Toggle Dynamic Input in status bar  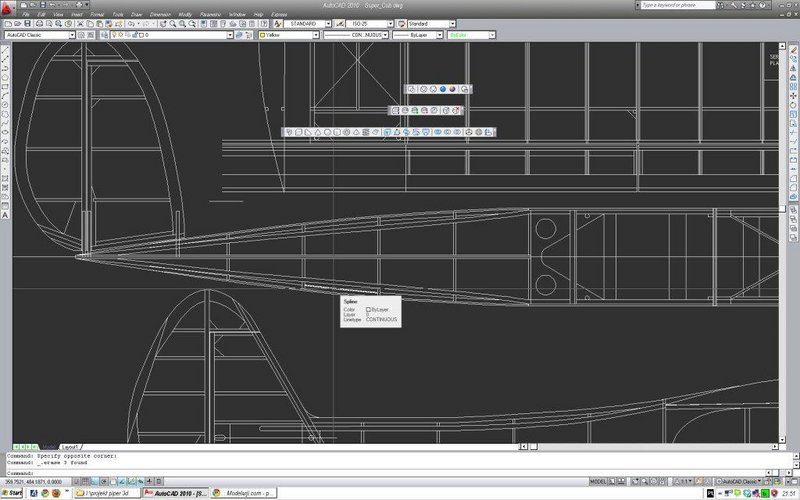point(141,481)
